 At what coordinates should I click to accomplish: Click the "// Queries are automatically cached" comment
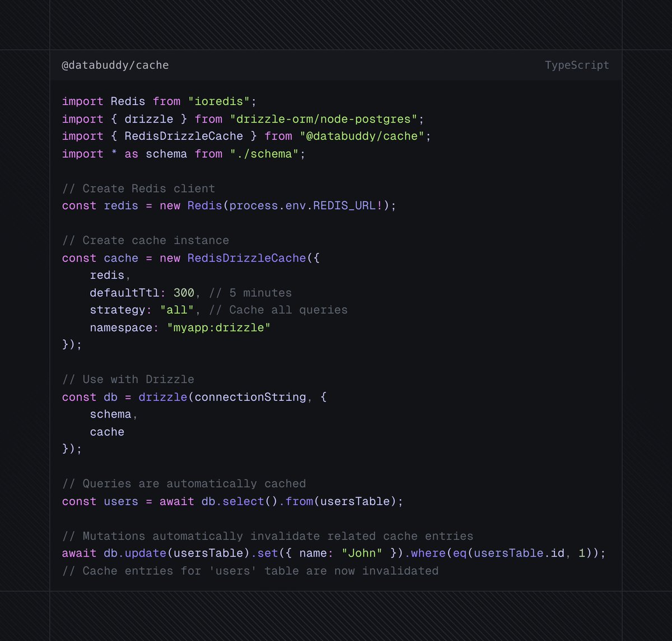[184, 483]
